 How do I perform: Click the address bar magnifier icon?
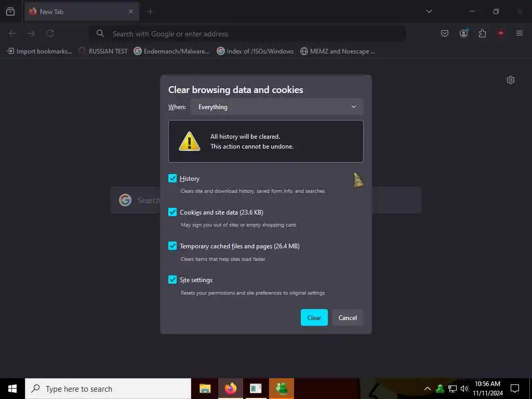tap(100, 33)
